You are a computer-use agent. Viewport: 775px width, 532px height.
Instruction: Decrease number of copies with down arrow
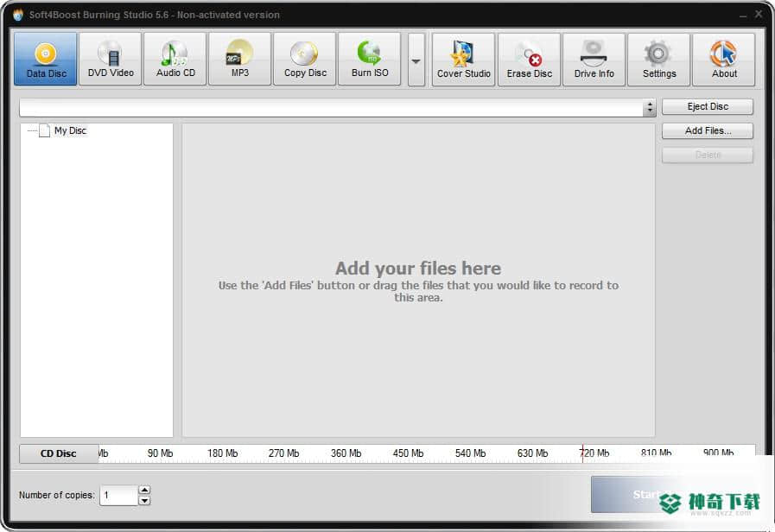pos(144,500)
